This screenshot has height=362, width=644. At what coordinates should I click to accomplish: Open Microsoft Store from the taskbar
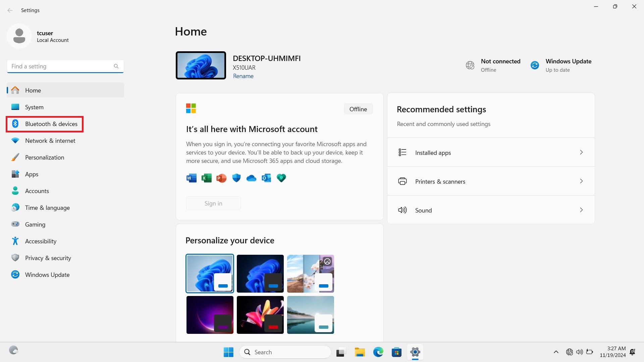(x=396, y=352)
